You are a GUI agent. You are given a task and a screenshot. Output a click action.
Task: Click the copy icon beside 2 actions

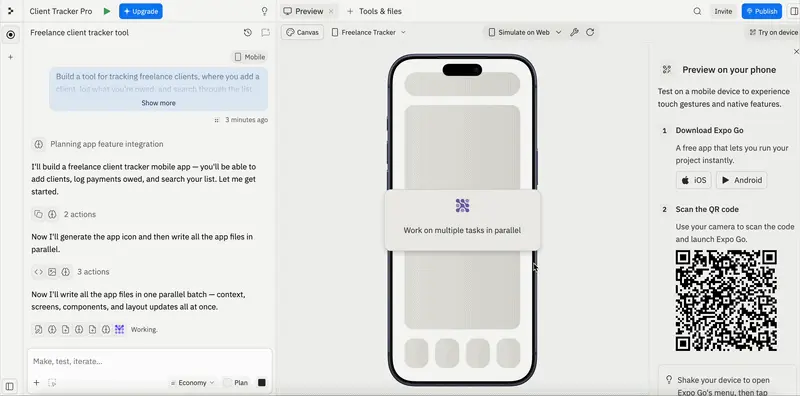(x=38, y=214)
